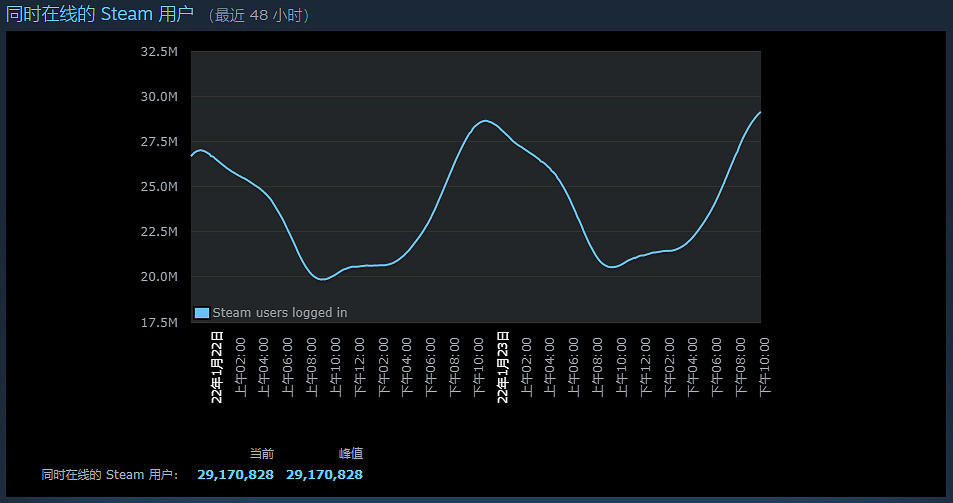This screenshot has width=953, height=503.
Task: Click the 25.0M y-axis label
Action: [x=159, y=187]
